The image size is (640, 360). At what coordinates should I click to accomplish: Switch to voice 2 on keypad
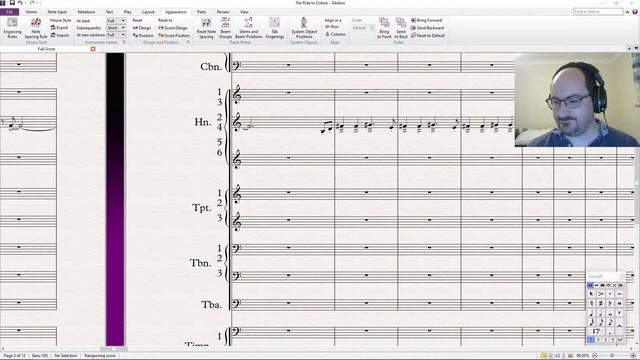(598, 340)
